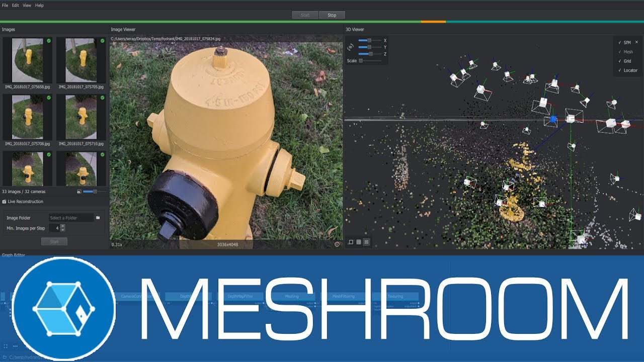Click green check on IMG_20181017_075705 thumbnail
Viewport: 644px width, 362px height.
click(102, 41)
